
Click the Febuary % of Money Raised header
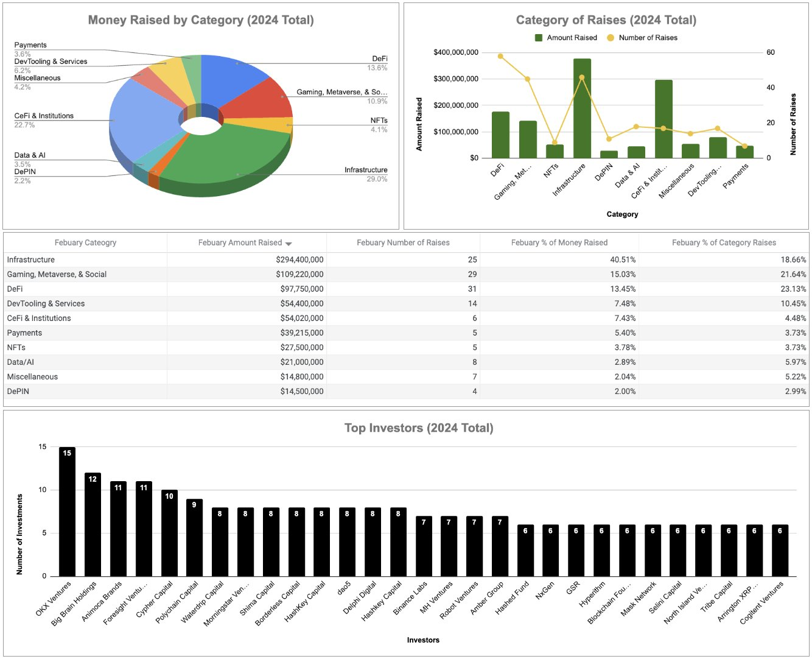point(559,242)
